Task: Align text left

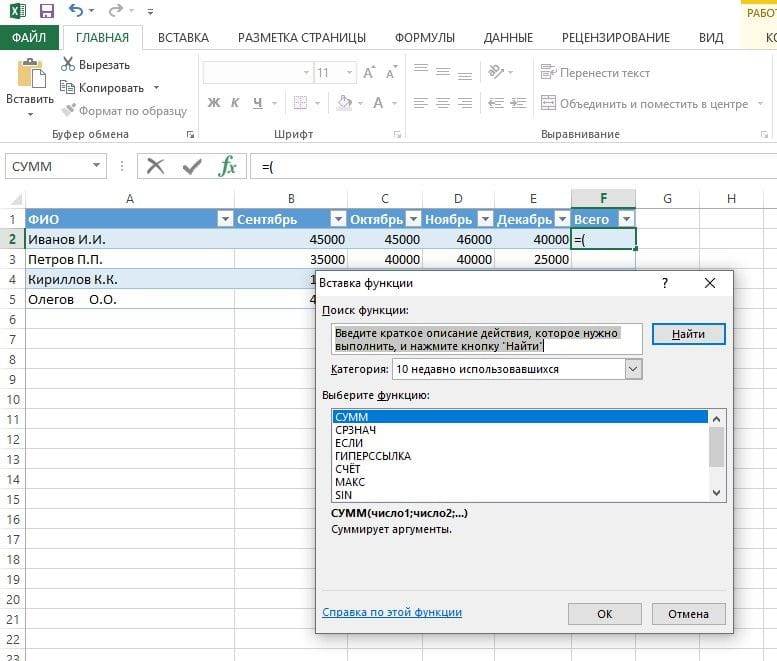Action: tap(421, 103)
